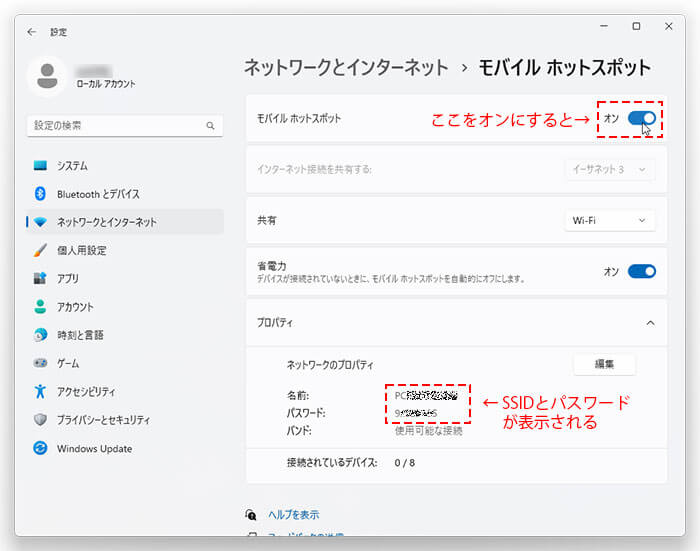Click the バンド: label
Viewport: 700px width, 551px height.
[299, 431]
